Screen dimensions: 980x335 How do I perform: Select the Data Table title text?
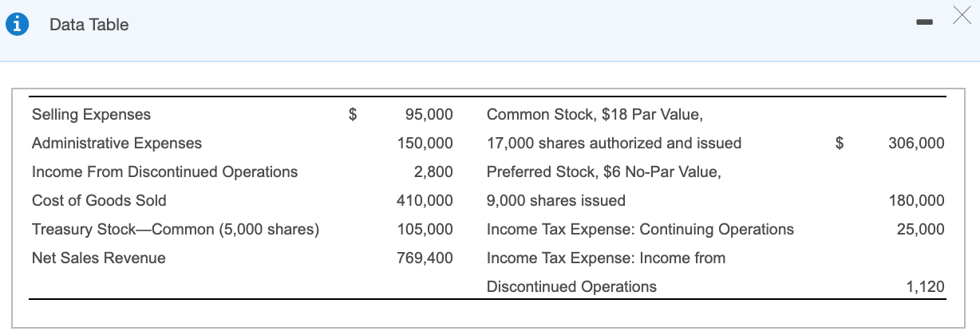[x=89, y=25]
